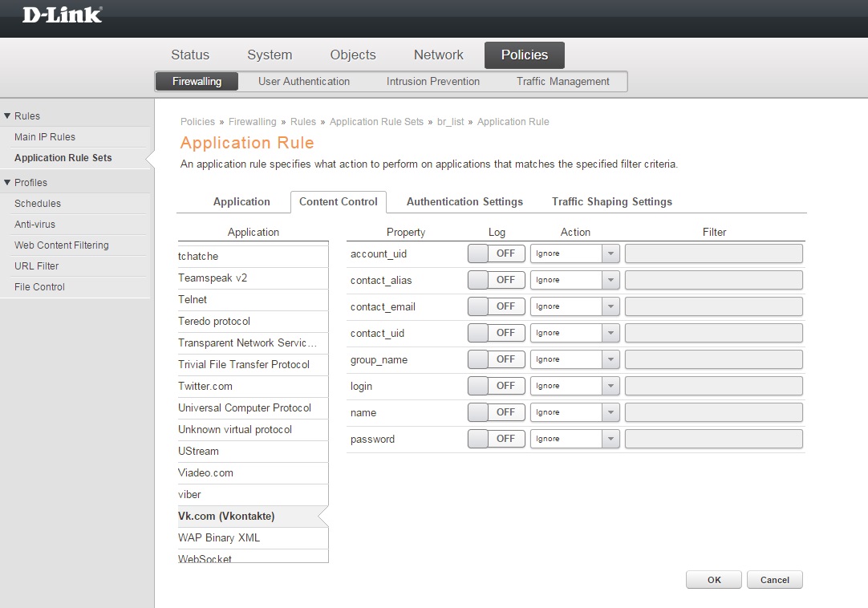The image size is (868, 608).
Task: Click the filter field for contact_uid
Action: [x=713, y=333]
